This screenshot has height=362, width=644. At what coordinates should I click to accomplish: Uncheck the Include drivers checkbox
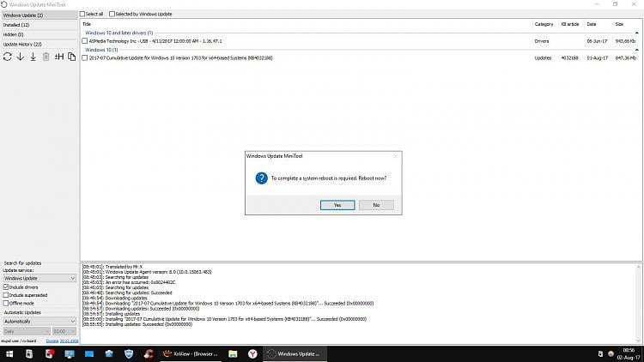[x=6, y=287]
